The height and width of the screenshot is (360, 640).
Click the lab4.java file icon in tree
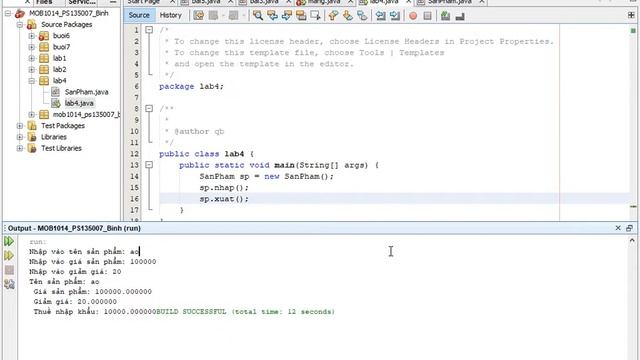coord(56,103)
